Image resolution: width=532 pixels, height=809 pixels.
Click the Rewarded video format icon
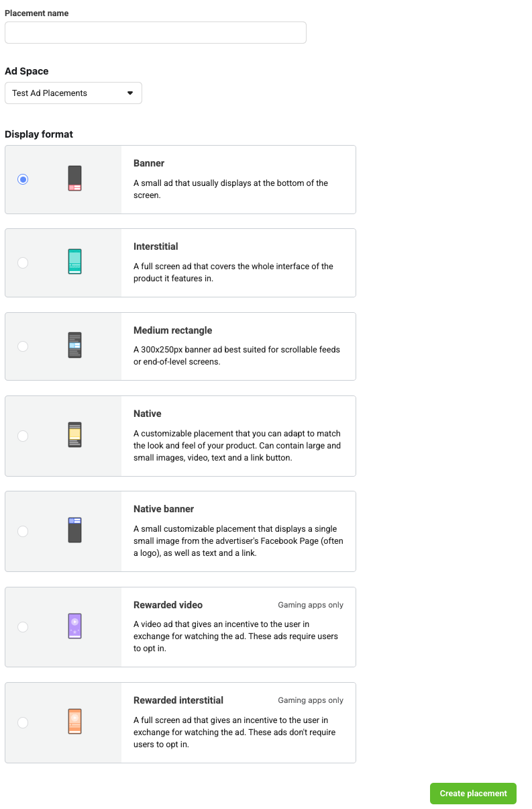click(x=74, y=626)
